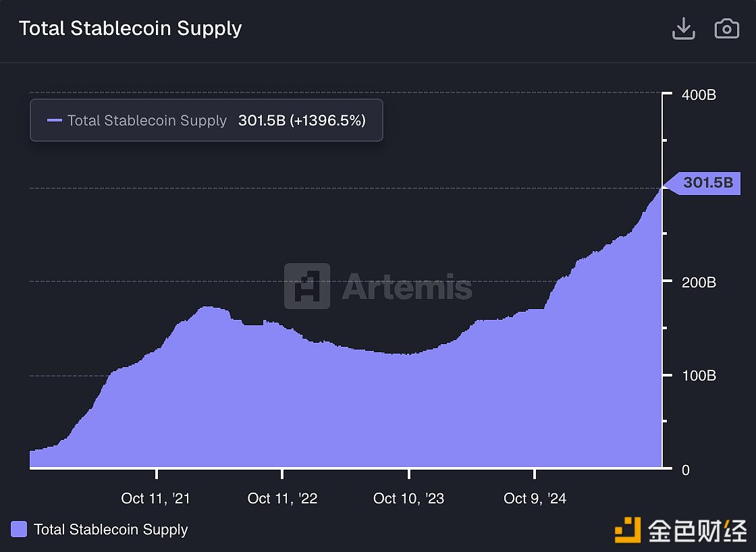Click the 金色财经 logo icon

(627, 530)
